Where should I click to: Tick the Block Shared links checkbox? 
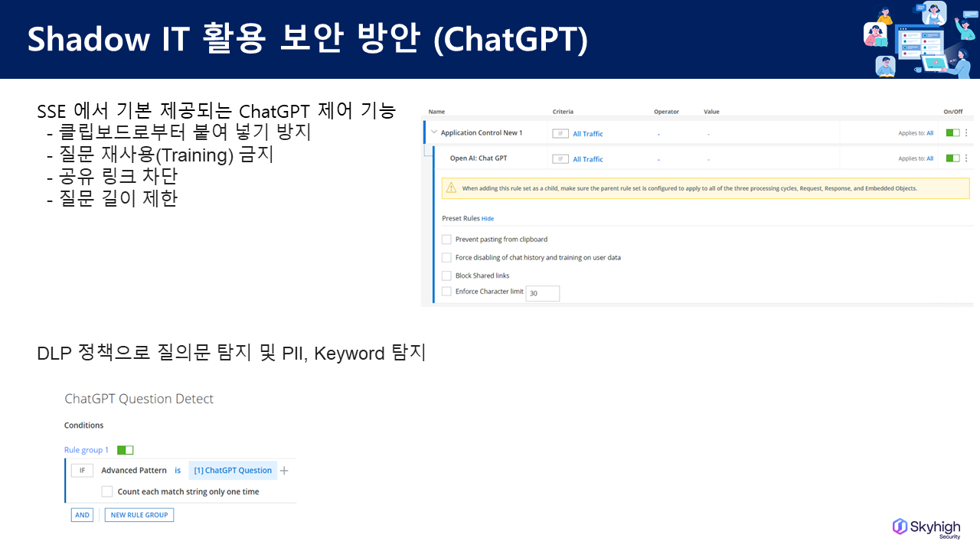(447, 275)
